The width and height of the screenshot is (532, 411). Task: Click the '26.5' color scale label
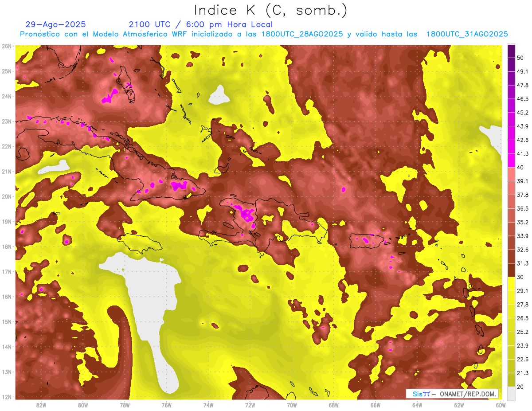point(523,318)
